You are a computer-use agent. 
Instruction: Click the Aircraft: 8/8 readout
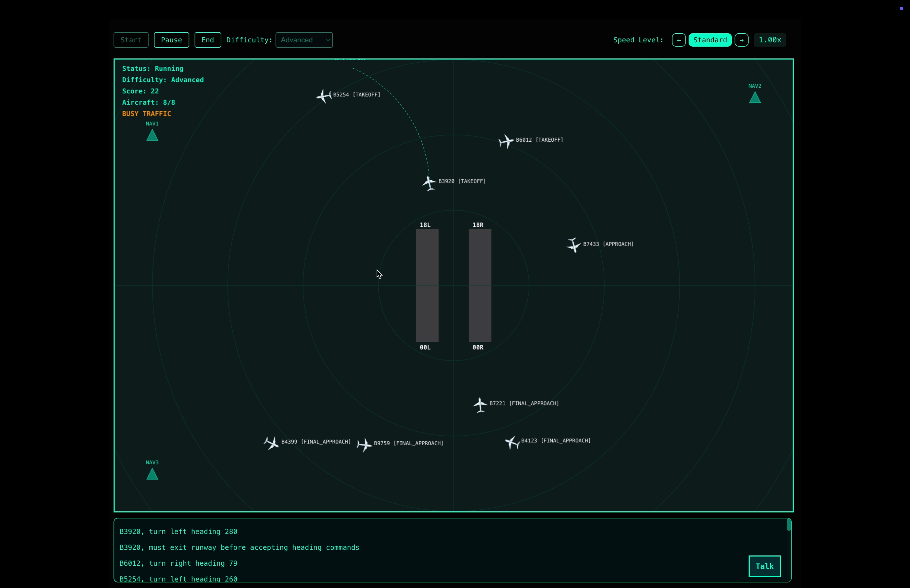coord(149,102)
